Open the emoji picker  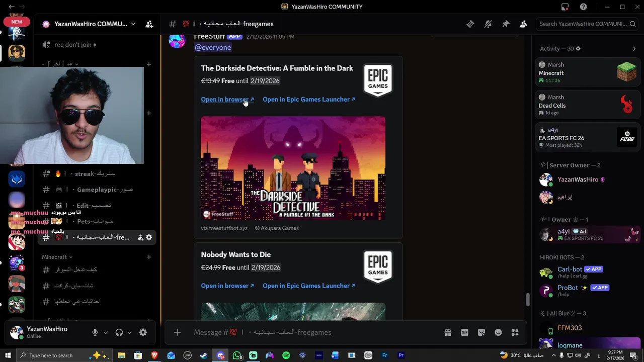pos(498,332)
